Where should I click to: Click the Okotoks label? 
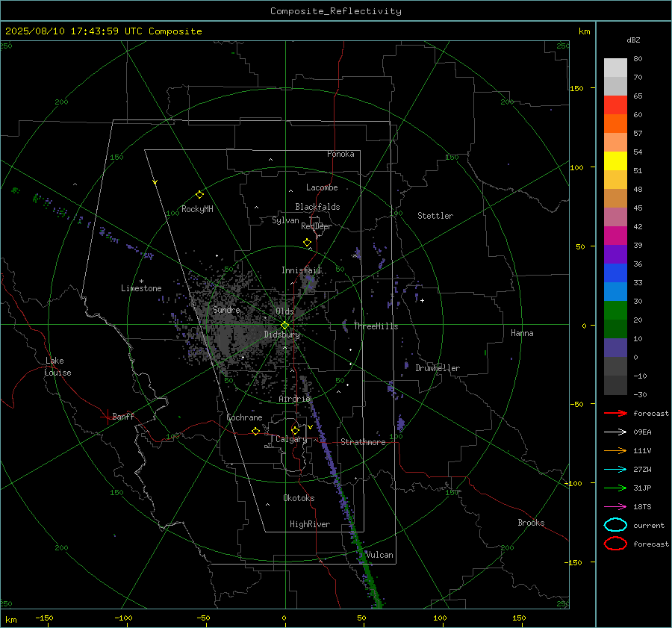[x=299, y=498]
